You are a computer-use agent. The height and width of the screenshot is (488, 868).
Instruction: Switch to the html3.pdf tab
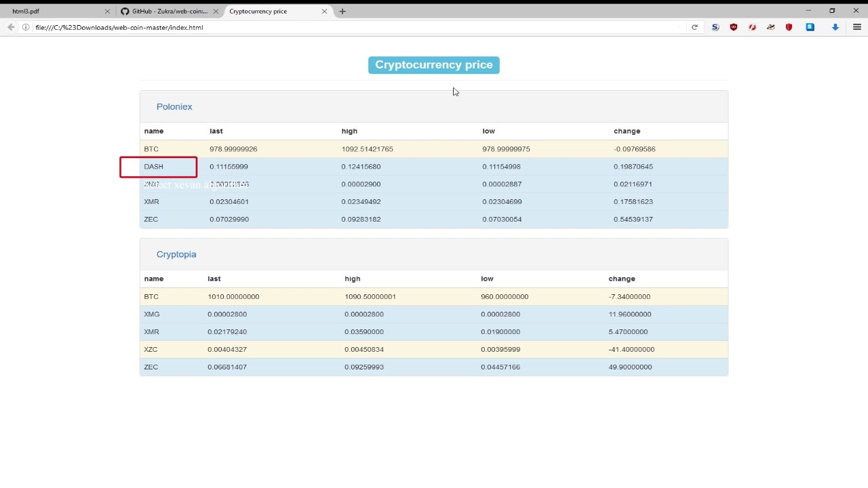[x=58, y=11]
